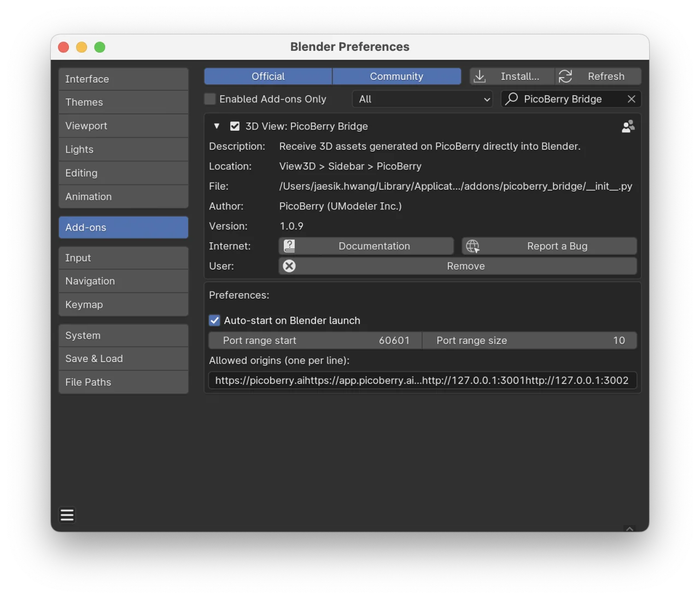Open the Interface preferences section

(x=124, y=79)
